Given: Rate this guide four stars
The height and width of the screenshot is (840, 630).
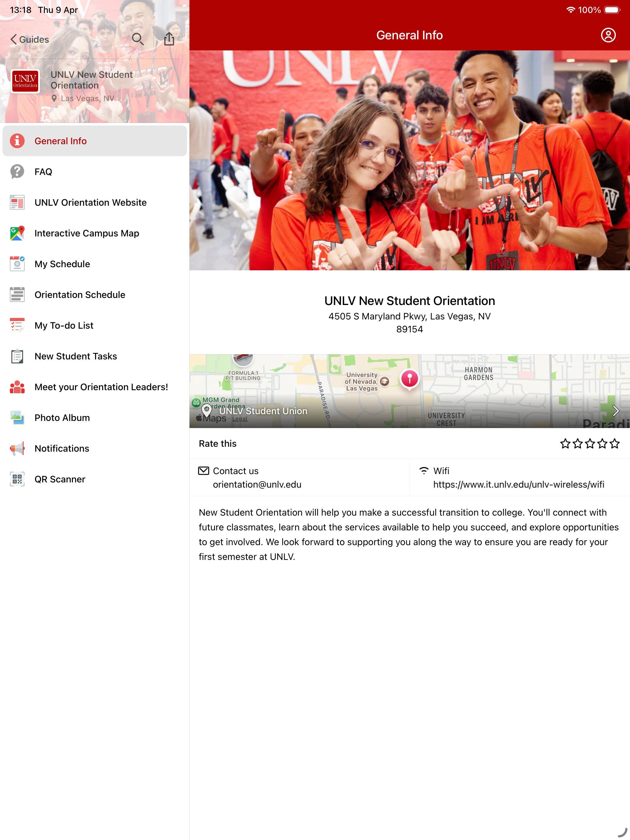Looking at the screenshot, I should coord(602,444).
